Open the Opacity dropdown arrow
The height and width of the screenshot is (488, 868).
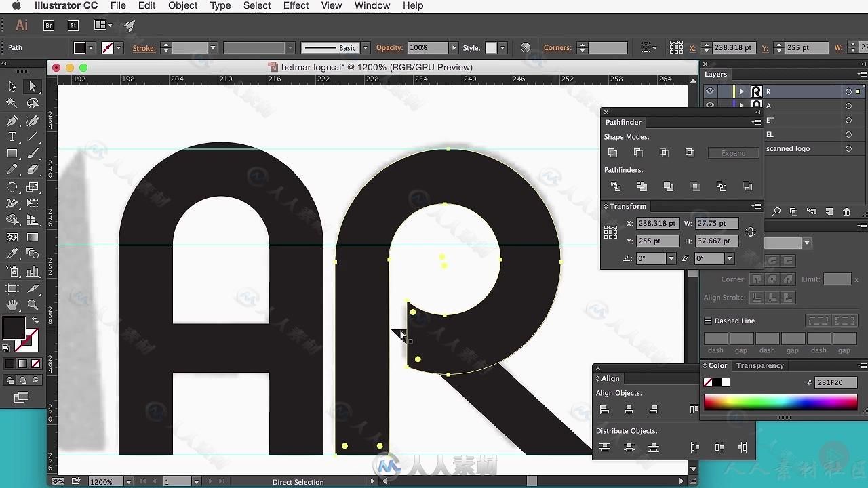click(x=453, y=48)
